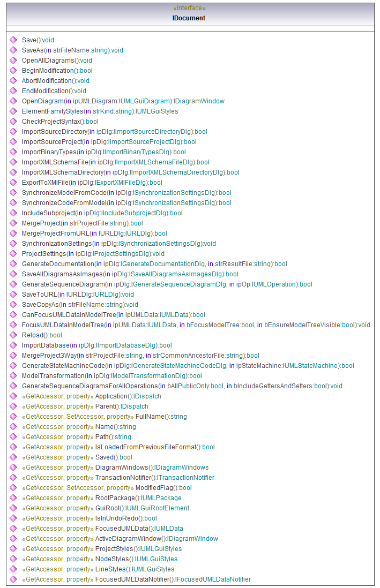Click the IUMLPackage type of RootPackage

(161, 498)
